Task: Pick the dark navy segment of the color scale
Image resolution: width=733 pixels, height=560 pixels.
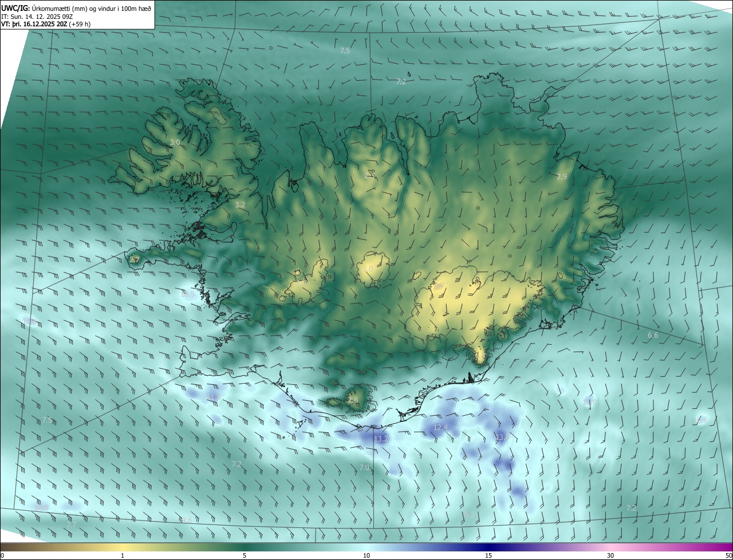Action: tap(488, 547)
